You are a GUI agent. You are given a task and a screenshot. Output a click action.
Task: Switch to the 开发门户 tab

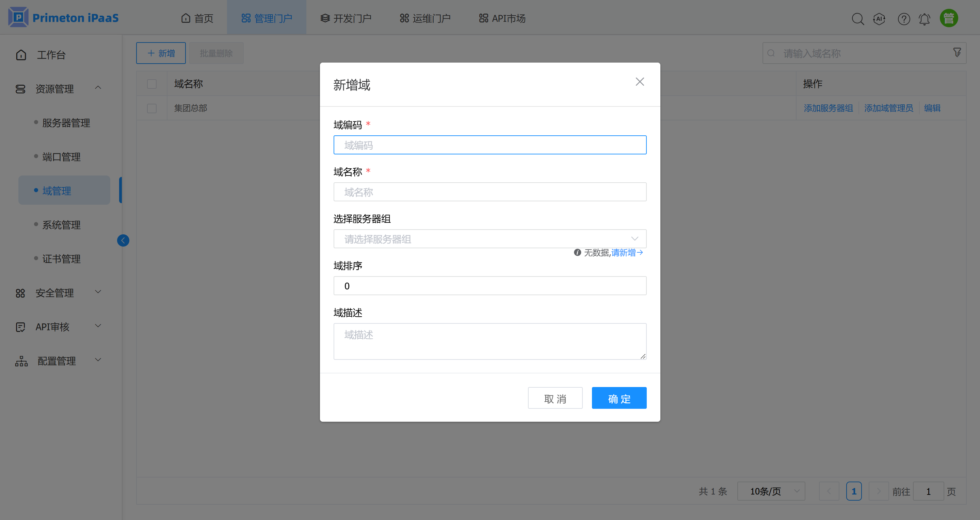pyautogui.click(x=346, y=17)
